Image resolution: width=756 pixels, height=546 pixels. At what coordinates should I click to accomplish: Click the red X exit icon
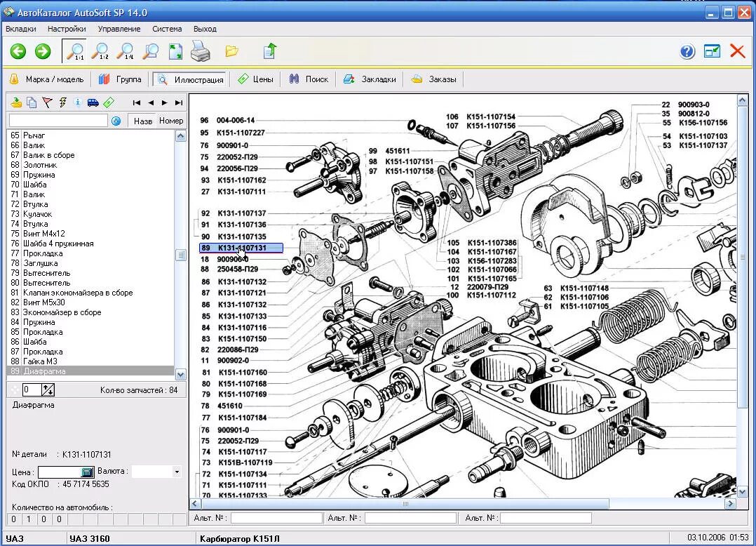[738, 51]
